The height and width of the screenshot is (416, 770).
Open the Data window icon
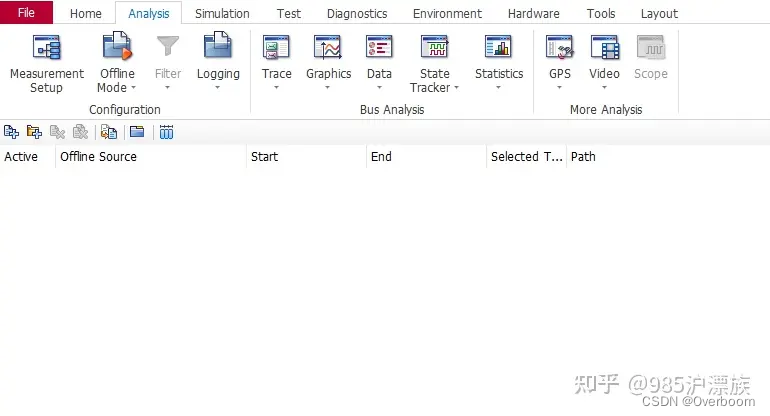tap(379, 48)
